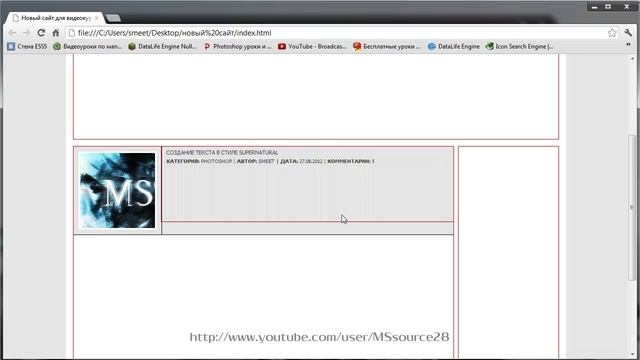Open 'Icon Search Engine' bookmark
640x360 pixels.
[x=520, y=47]
